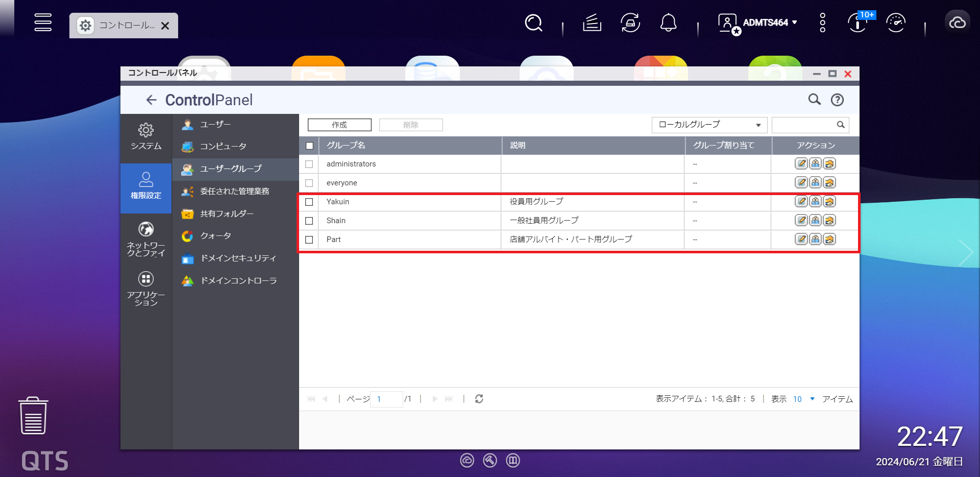Open the システム category
The width and height of the screenshot is (980, 477).
point(146,137)
